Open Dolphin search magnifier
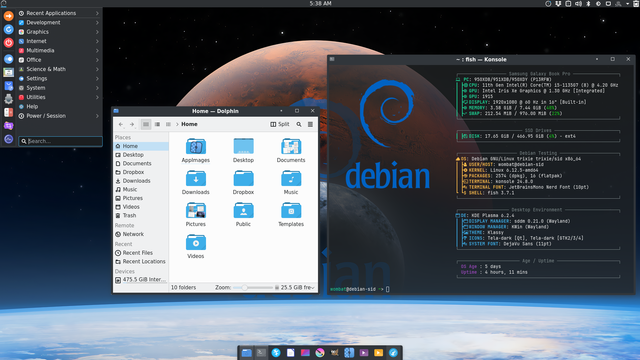640x360 pixels. pyautogui.click(x=299, y=124)
